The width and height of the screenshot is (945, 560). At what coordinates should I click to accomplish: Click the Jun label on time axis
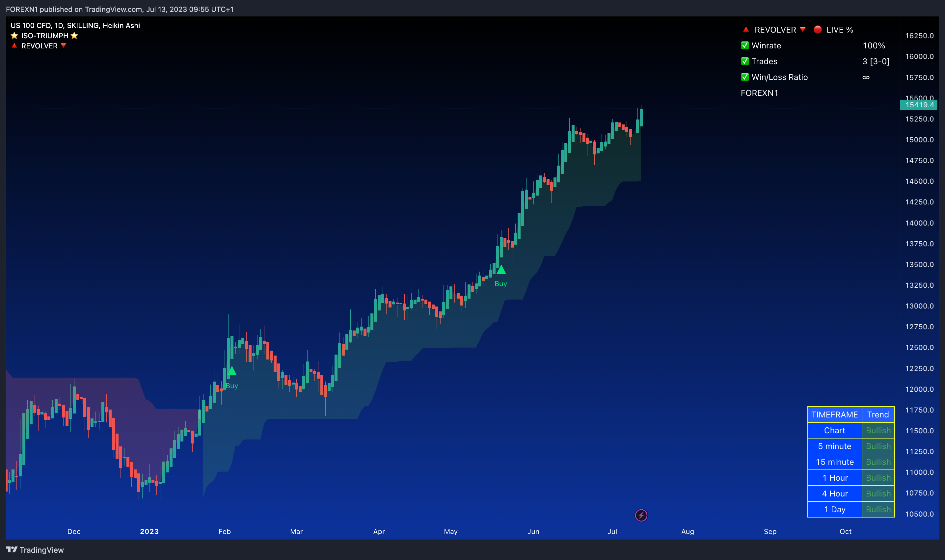533,531
